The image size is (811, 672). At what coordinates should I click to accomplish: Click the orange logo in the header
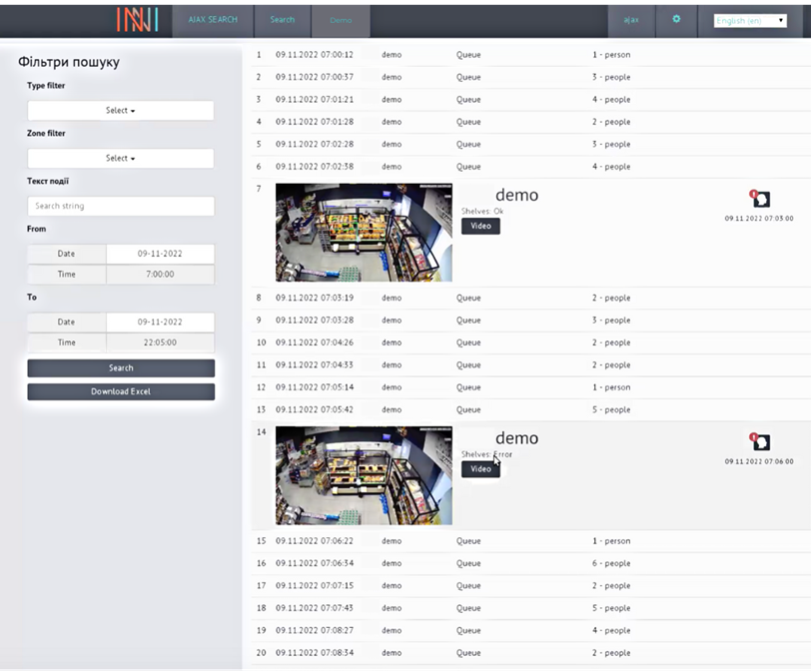click(x=137, y=19)
